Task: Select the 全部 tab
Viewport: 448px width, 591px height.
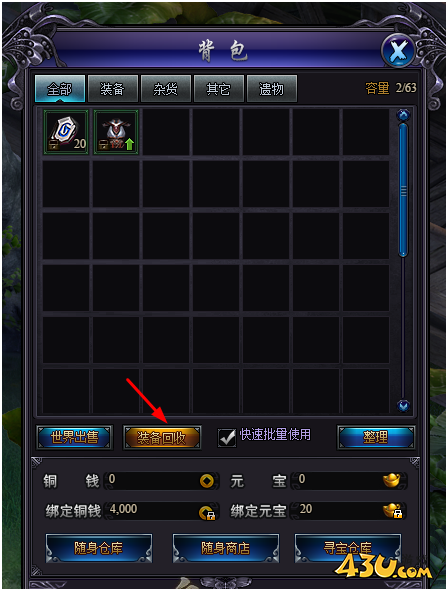Action: [x=60, y=89]
